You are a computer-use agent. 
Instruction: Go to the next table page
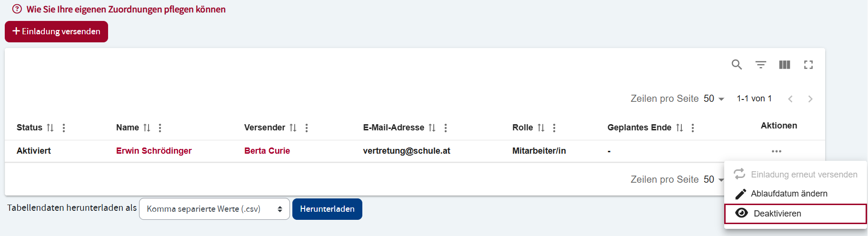(810, 99)
